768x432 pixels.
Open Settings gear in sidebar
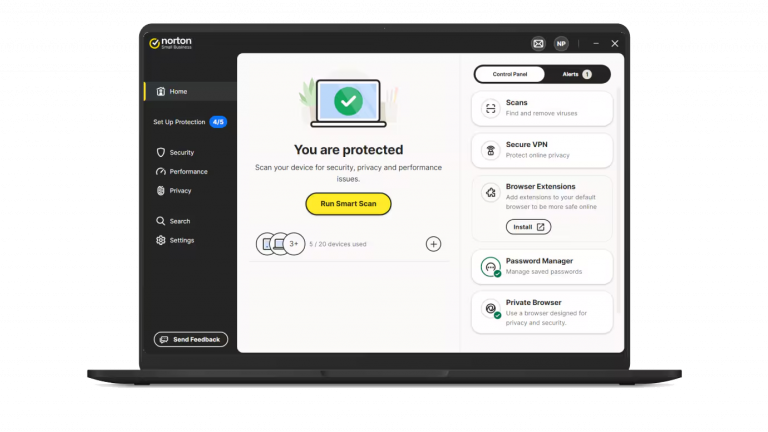tap(181, 240)
